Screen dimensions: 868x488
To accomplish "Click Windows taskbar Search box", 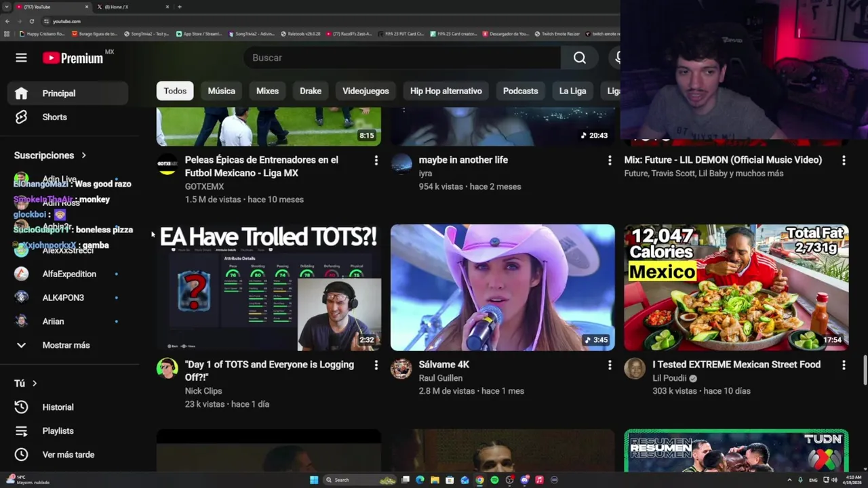I will pos(360,480).
